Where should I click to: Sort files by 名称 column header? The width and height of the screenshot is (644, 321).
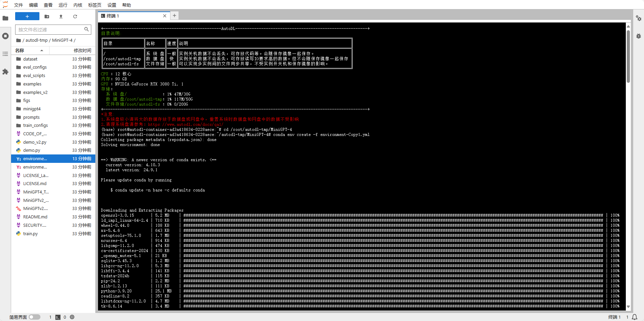point(30,50)
